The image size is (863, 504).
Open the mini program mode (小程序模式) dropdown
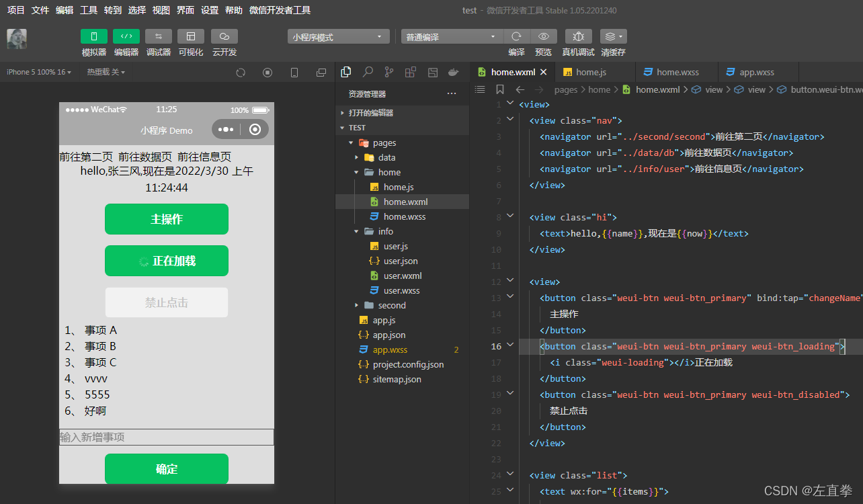(x=339, y=37)
